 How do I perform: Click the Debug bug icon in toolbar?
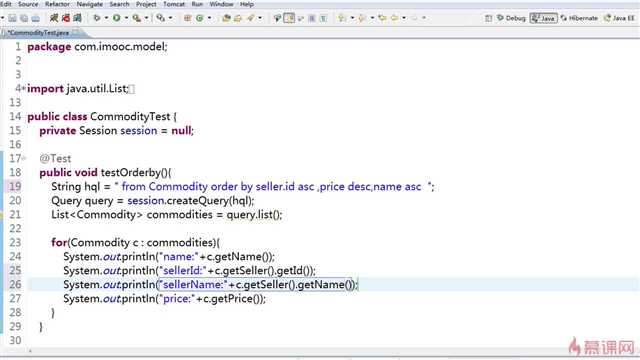97,18
